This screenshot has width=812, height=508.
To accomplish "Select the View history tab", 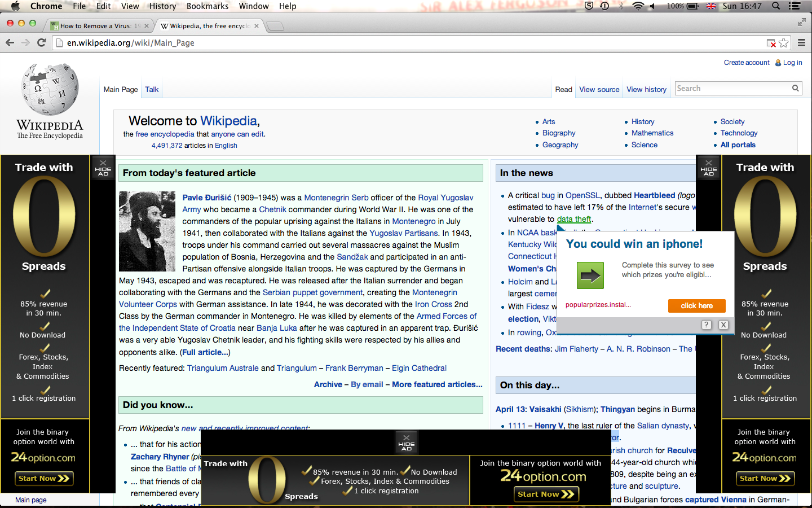I will coord(647,89).
